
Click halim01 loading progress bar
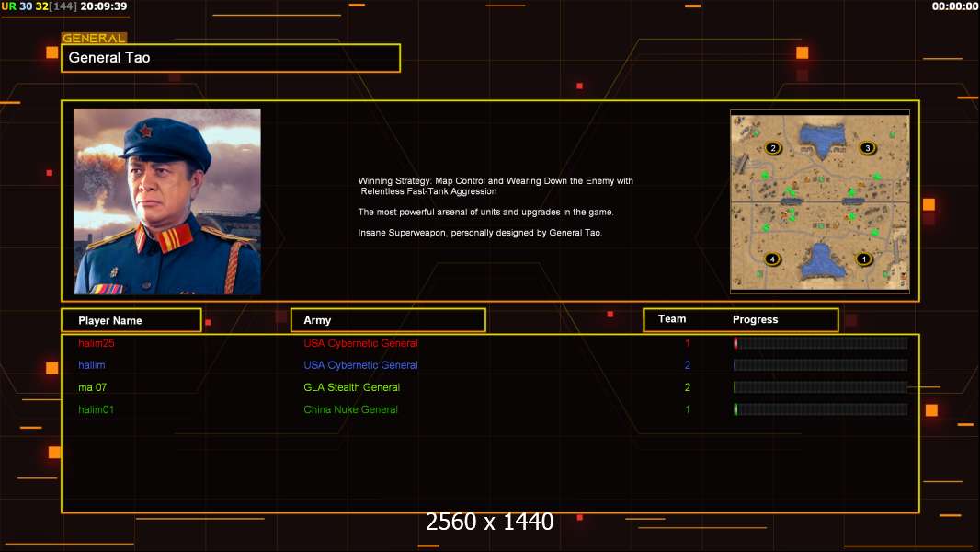[821, 409]
